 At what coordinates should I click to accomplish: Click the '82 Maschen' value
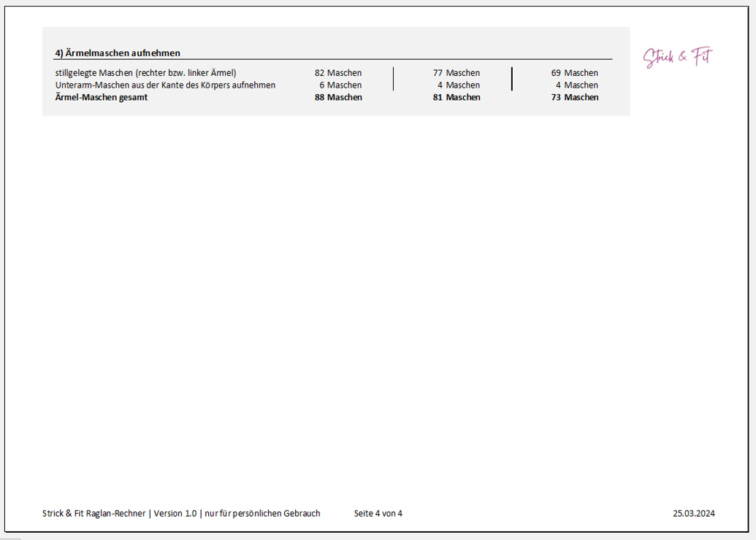pos(337,73)
